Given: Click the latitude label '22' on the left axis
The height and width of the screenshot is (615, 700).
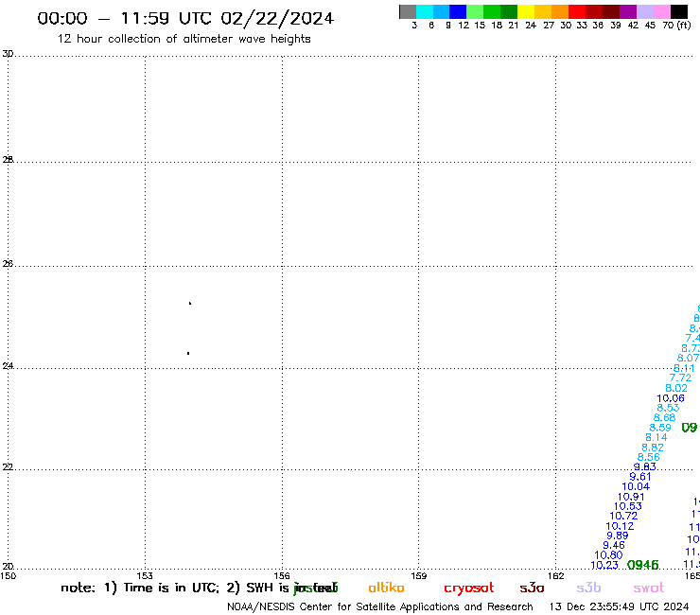Looking at the screenshot, I should [x=8, y=467].
